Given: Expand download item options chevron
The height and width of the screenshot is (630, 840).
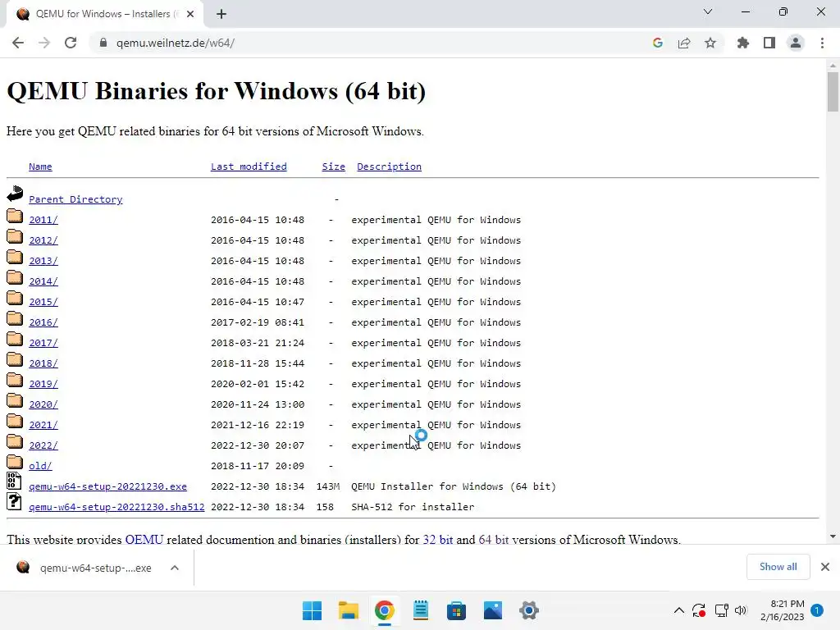Looking at the screenshot, I should tap(175, 568).
